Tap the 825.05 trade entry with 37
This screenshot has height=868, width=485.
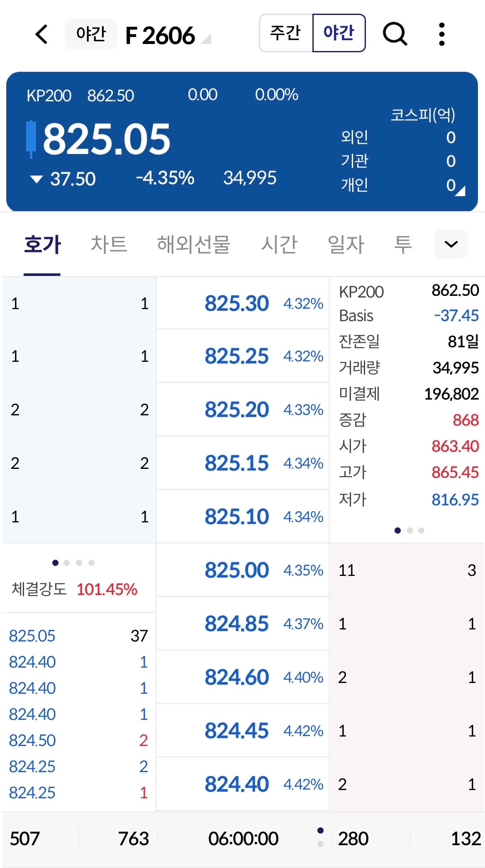(x=78, y=636)
